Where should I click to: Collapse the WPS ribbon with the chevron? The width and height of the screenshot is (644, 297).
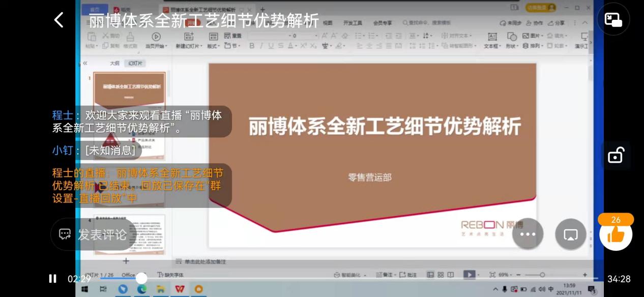click(x=584, y=23)
